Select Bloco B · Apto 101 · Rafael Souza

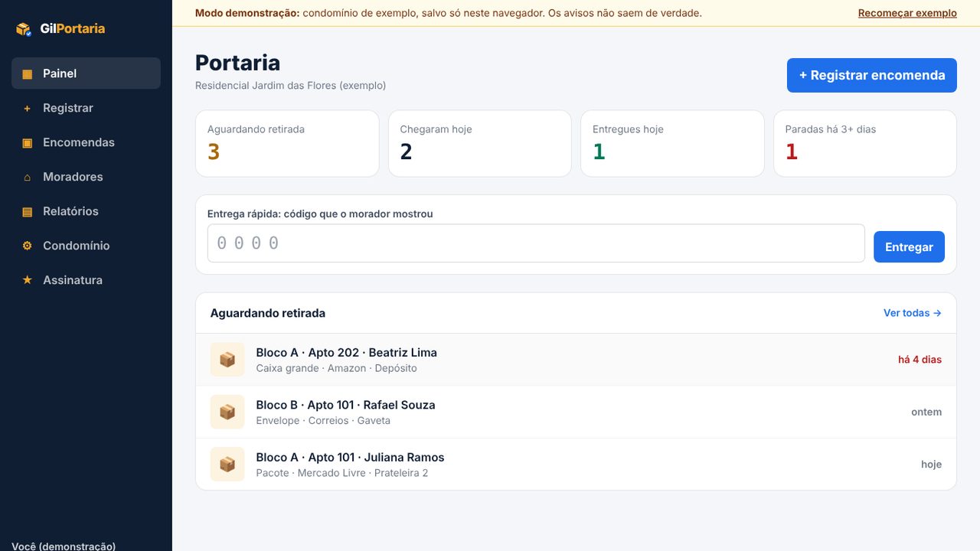[576, 412]
